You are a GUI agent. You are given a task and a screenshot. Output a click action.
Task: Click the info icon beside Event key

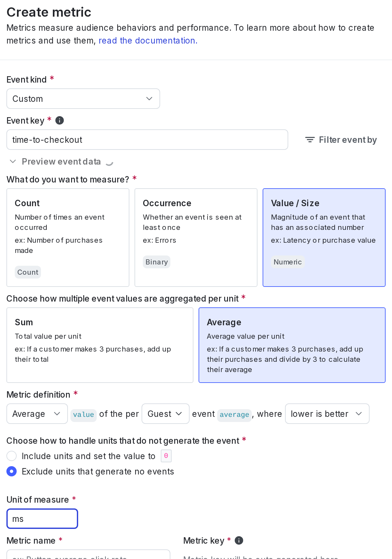coord(59,120)
